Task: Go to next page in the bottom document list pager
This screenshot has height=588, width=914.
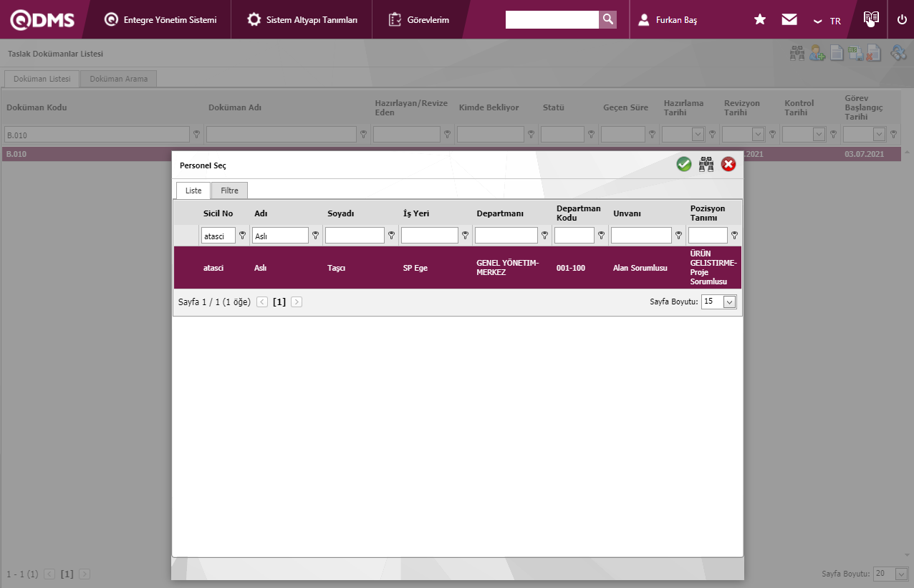Action: click(85, 574)
